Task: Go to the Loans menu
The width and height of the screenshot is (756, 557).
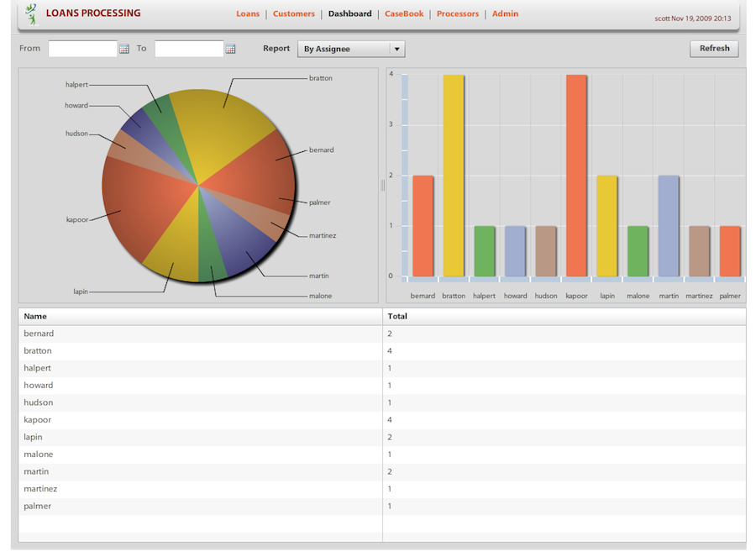Action: click(248, 13)
